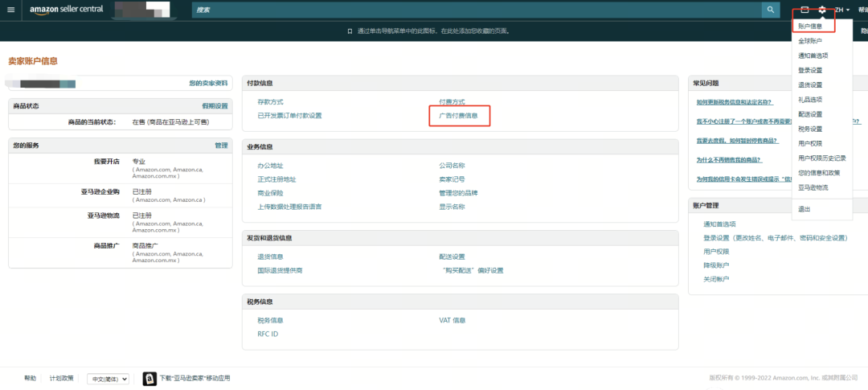The width and height of the screenshot is (868, 390).
Task: Open the 存款方式 link
Action: click(270, 102)
